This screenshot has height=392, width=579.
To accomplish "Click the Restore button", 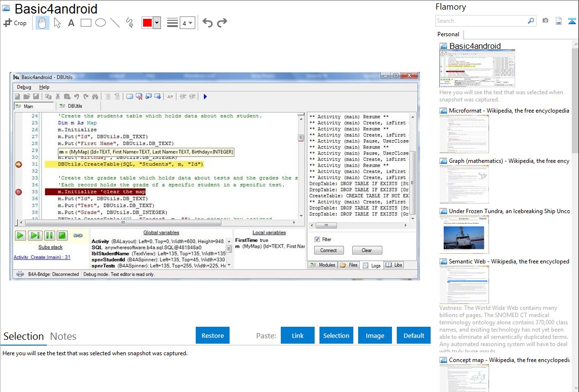I will (213, 335).
